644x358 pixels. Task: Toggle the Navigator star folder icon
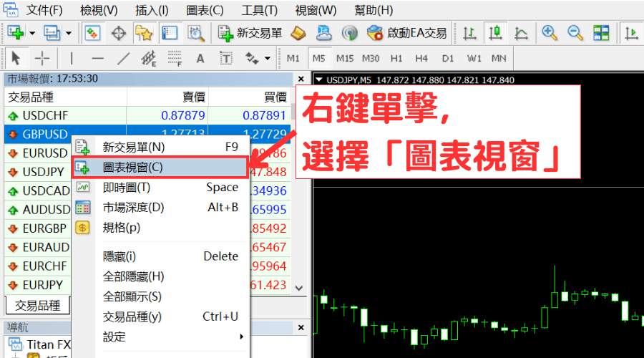[x=144, y=33]
